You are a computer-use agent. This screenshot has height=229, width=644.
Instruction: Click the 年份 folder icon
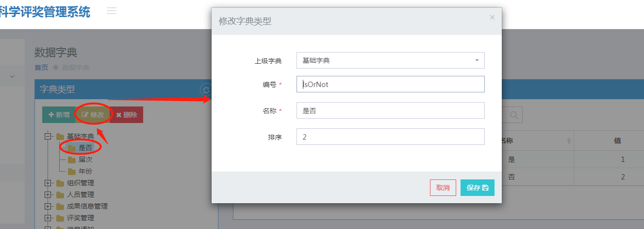click(72, 171)
